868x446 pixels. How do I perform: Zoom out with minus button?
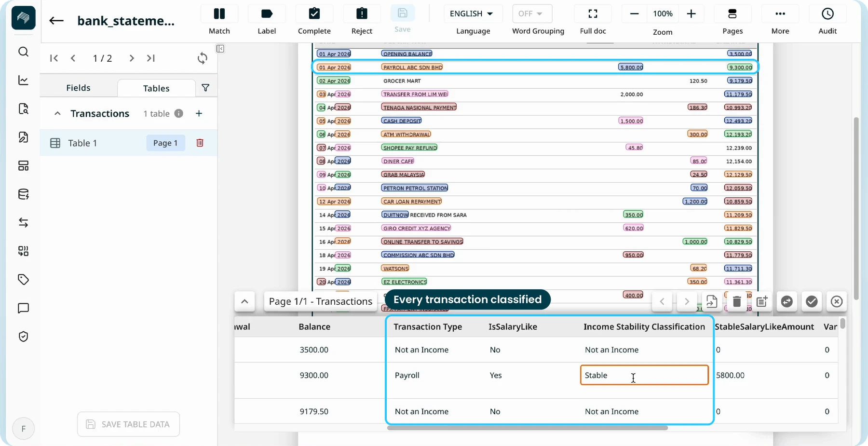point(634,14)
